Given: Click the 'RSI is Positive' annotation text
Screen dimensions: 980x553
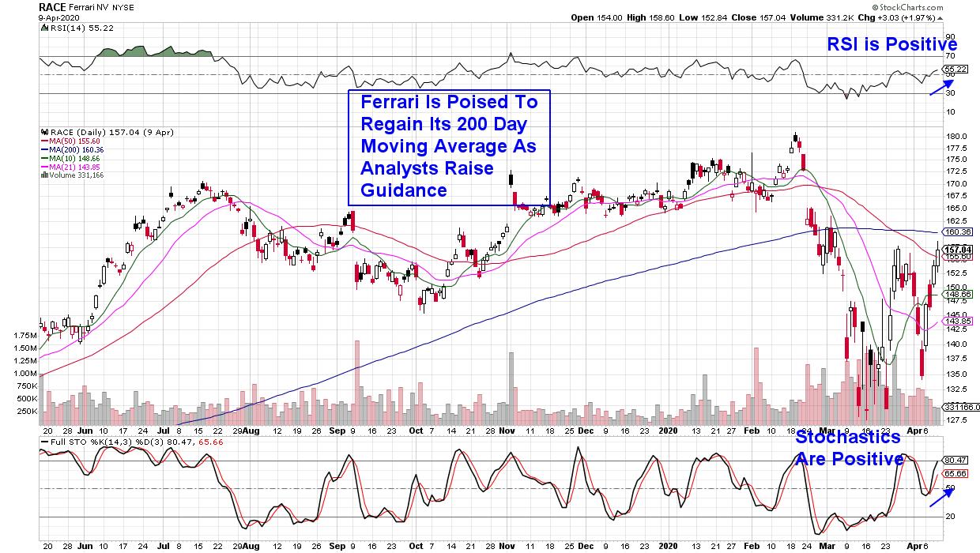Looking at the screenshot, I should [x=892, y=45].
